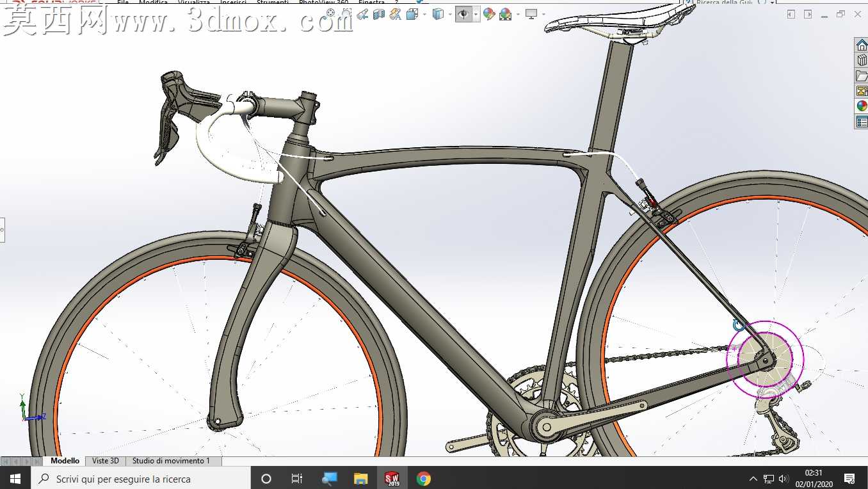868x489 pixels.
Task: Click the collapse-left panel arrow icon
Action: click(x=791, y=14)
